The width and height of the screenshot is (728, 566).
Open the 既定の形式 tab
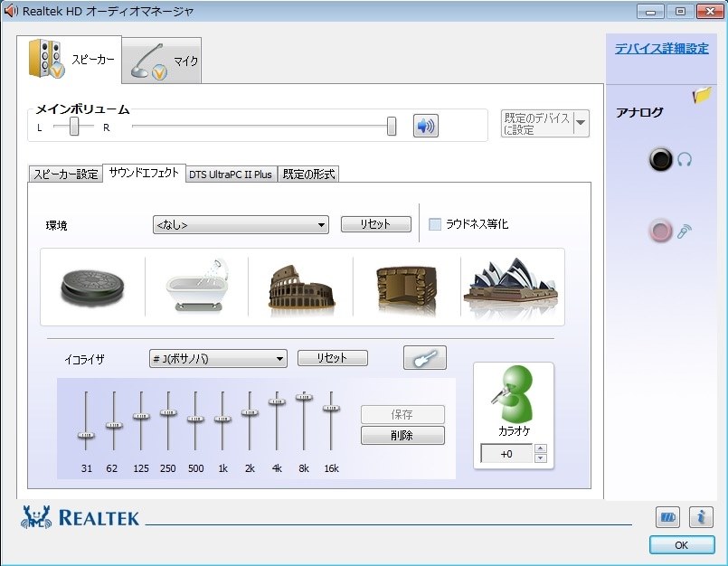[x=308, y=175]
